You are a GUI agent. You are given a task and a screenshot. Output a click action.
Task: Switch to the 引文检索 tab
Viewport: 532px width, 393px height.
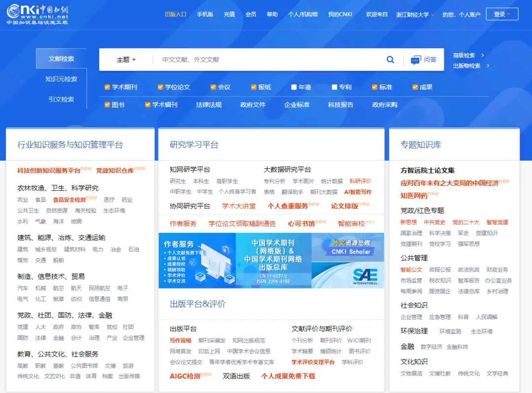(62, 99)
